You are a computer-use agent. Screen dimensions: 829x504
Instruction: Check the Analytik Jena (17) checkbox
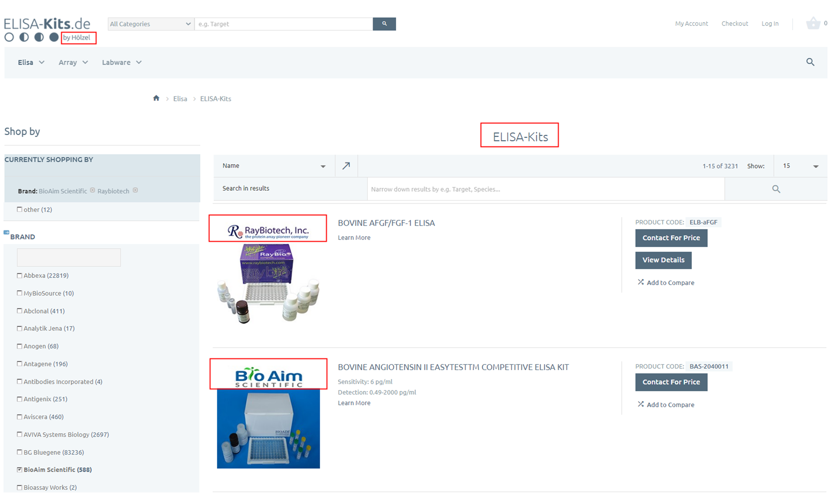coord(20,328)
